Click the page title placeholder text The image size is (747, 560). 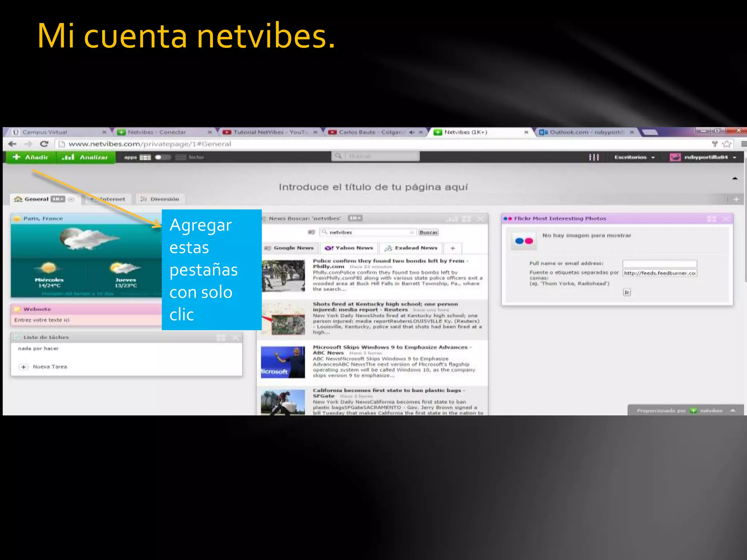(x=373, y=187)
